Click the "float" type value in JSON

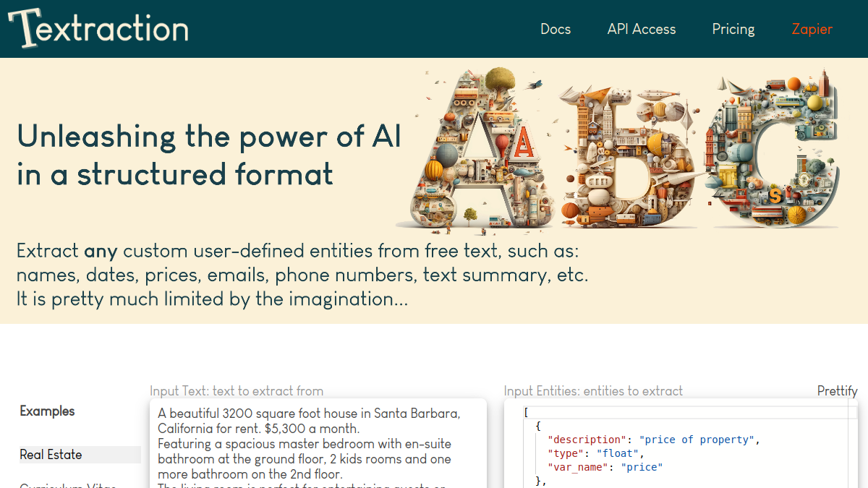coord(618,453)
